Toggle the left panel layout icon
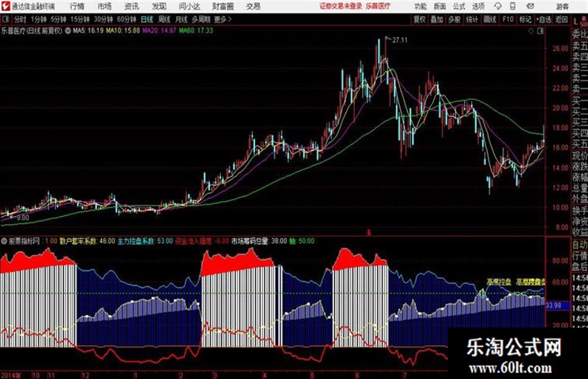This screenshot has width=588, height=379. [6, 19]
